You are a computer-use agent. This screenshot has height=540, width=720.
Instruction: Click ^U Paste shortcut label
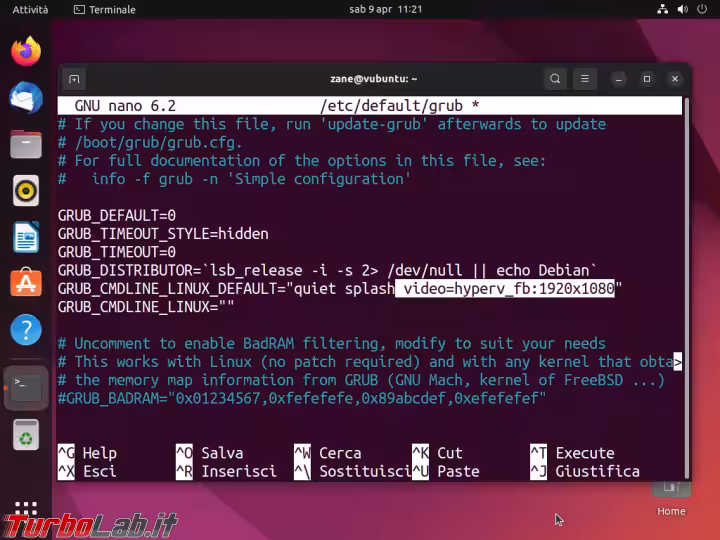pos(446,472)
